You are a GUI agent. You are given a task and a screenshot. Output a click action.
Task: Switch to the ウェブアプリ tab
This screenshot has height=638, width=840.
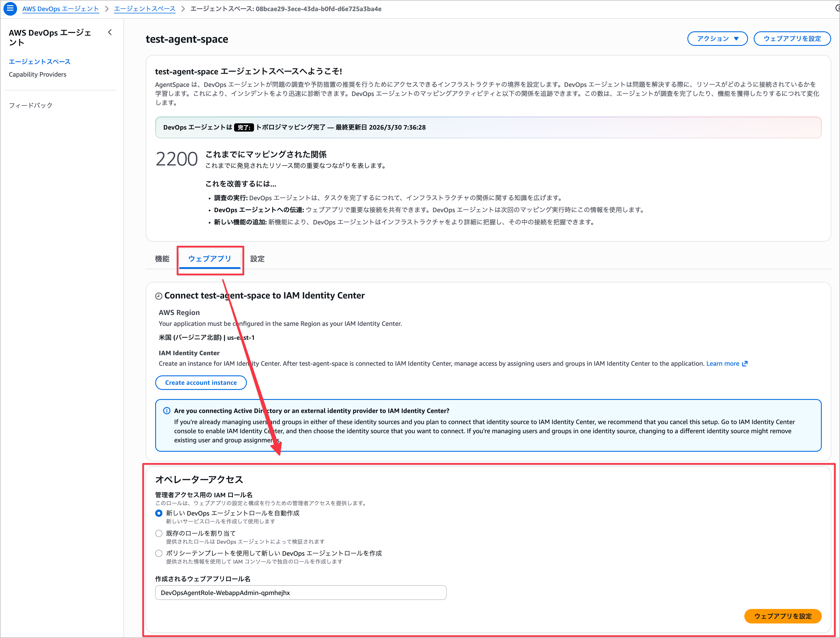tap(210, 259)
